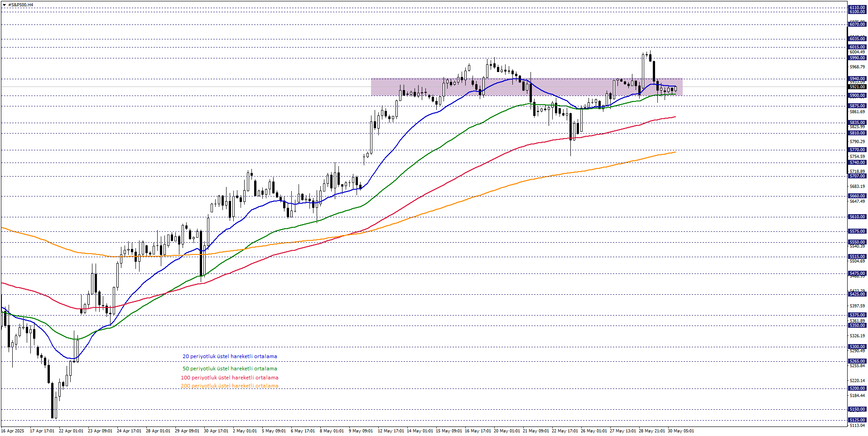Click the '16 Apr 2025' date on time axis
The image size is (868, 436).
13,431
